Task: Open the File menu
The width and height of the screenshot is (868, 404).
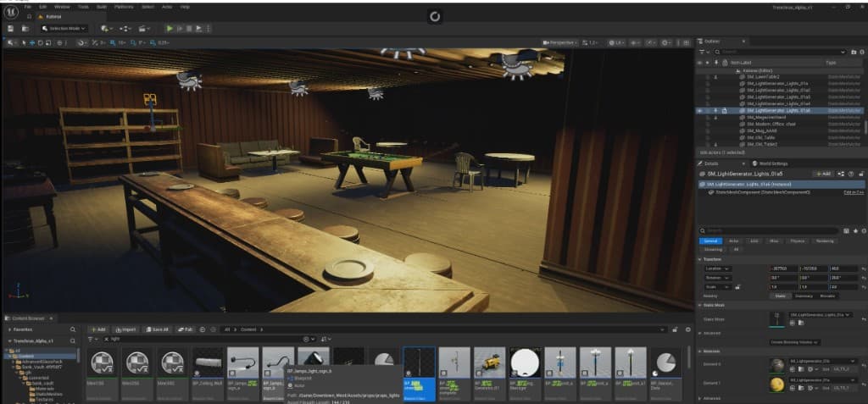Action: click(28, 7)
